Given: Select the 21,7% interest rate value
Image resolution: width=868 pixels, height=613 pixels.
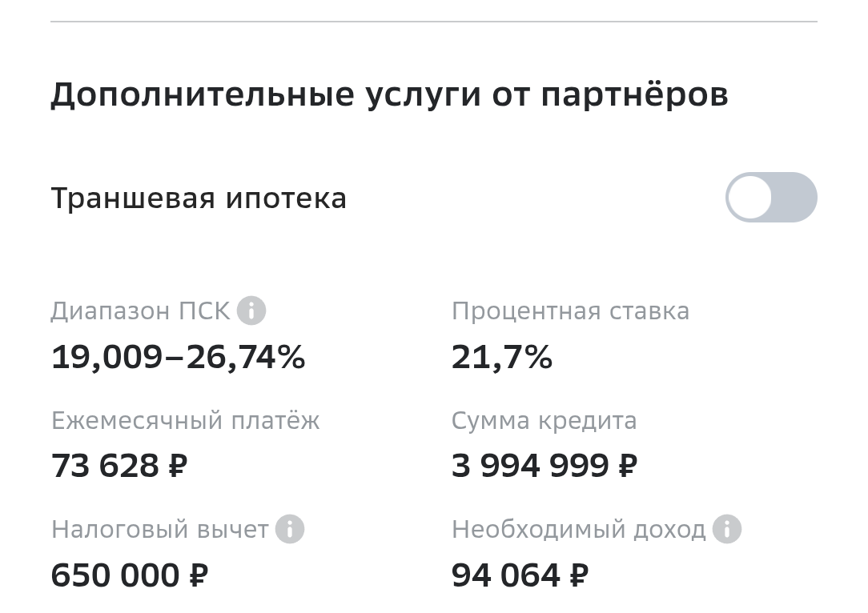Looking at the screenshot, I should coord(502,357).
